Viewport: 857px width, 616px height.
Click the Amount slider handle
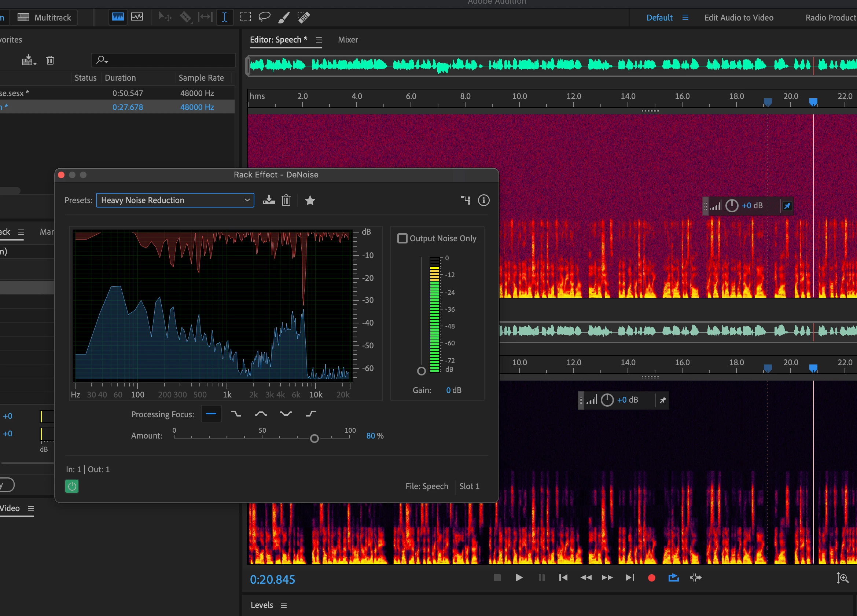tap(314, 439)
